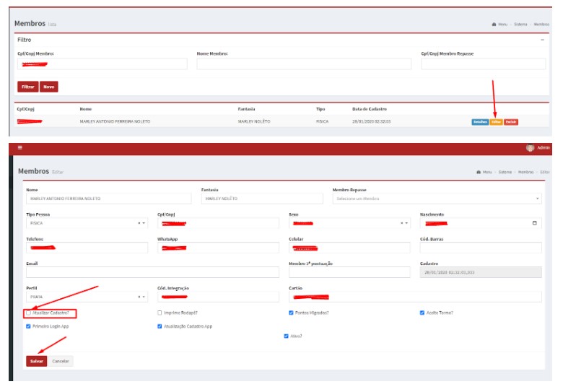Click into the Email input field
The height and width of the screenshot is (392, 563).
(x=152, y=272)
